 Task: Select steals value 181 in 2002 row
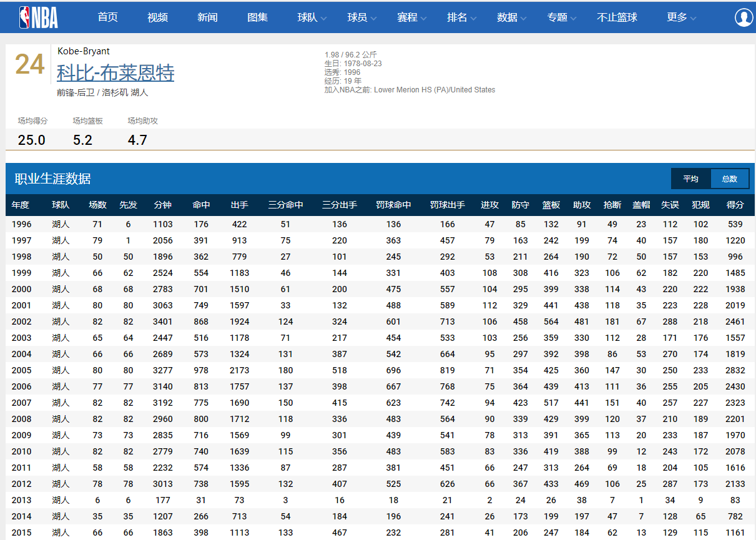[x=612, y=322]
